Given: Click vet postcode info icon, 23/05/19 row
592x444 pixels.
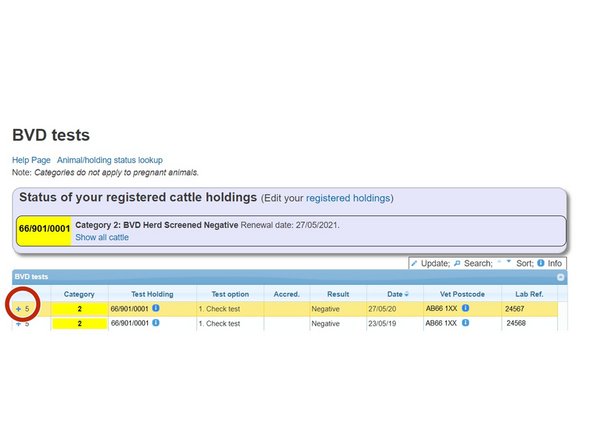Looking at the screenshot, I should [x=466, y=323].
